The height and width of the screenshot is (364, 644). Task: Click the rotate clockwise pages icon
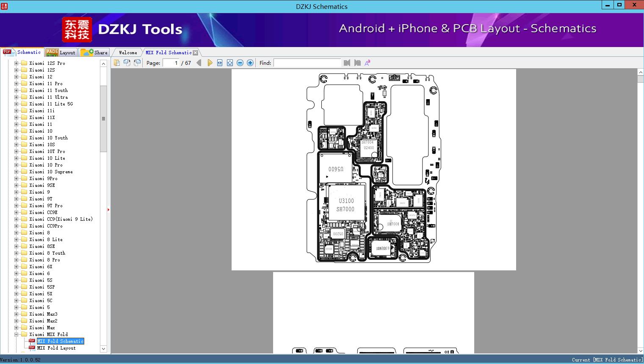[x=137, y=63]
